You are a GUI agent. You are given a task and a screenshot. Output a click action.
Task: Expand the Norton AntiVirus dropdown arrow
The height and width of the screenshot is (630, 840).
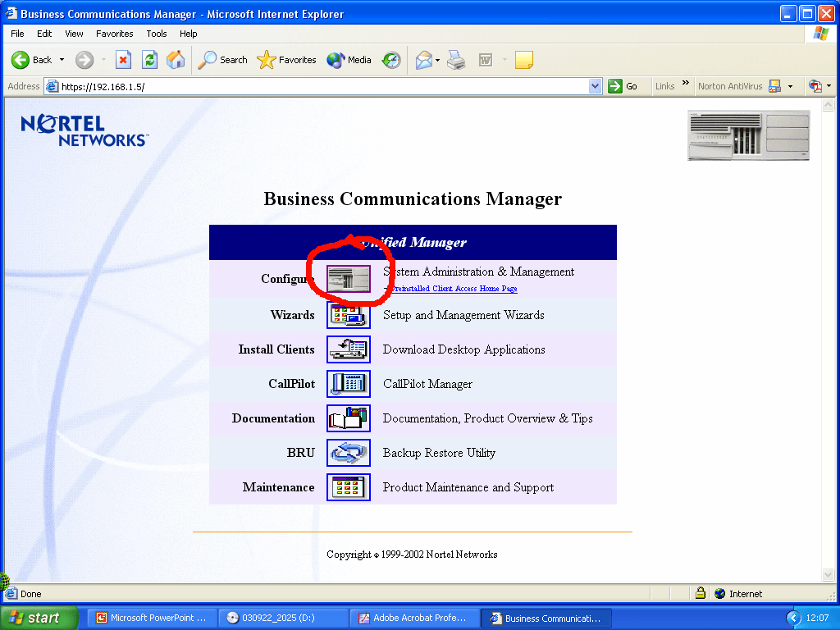(x=790, y=86)
